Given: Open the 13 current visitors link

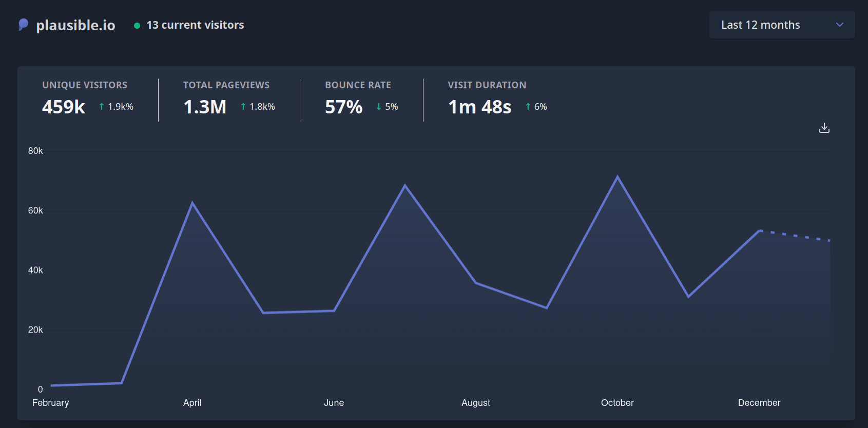Looking at the screenshot, I should coord(195,25).
